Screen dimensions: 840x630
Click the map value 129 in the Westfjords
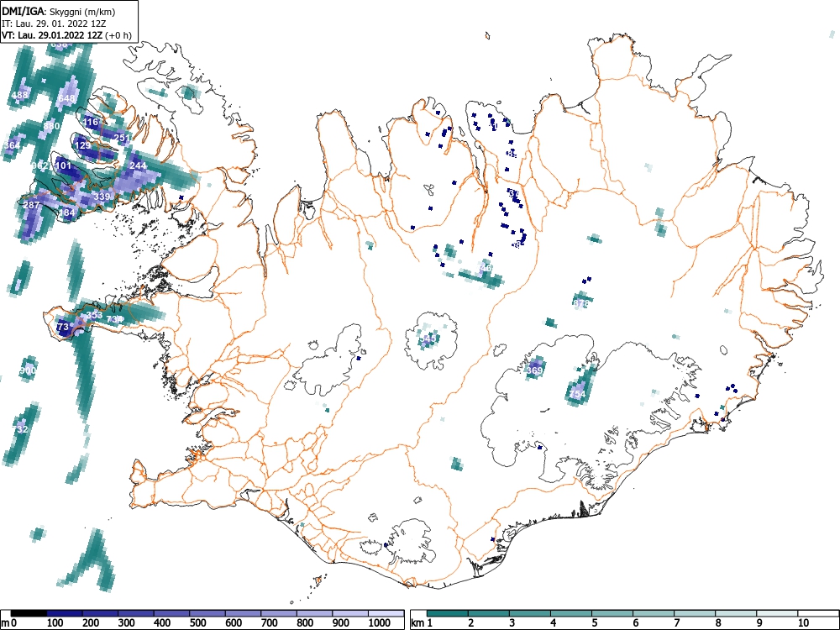point(82,145)
